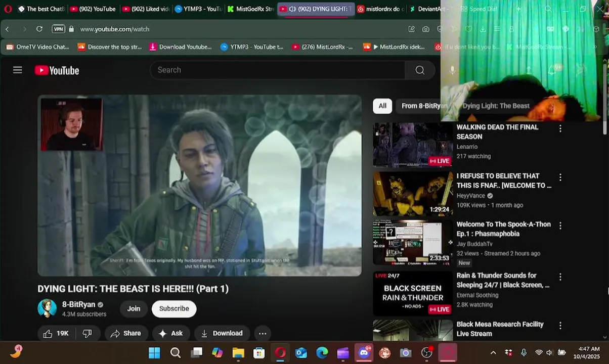Switch to the YTMP3 browser tab
This screenshot has height=364, width=609.
point(198,9)
